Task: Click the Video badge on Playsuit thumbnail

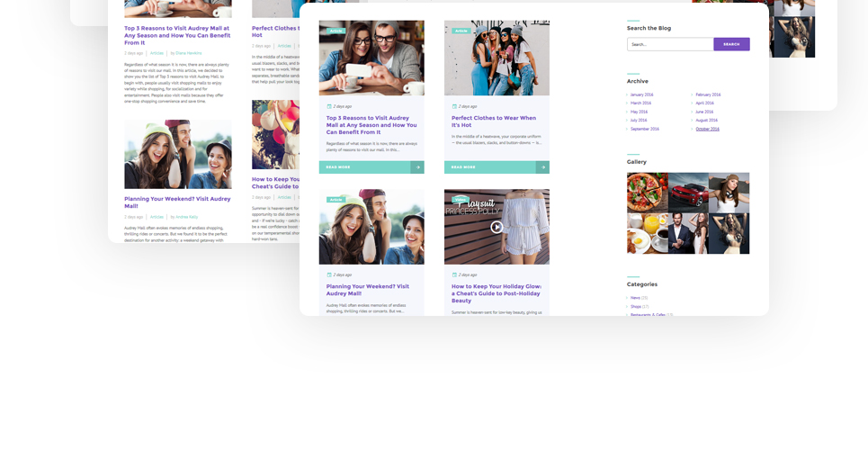Action: 460,200
